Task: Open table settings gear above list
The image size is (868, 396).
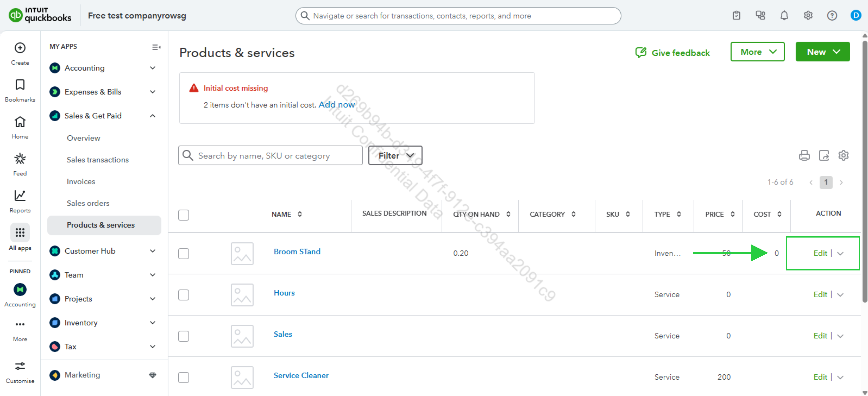Action: click(843, 156)
